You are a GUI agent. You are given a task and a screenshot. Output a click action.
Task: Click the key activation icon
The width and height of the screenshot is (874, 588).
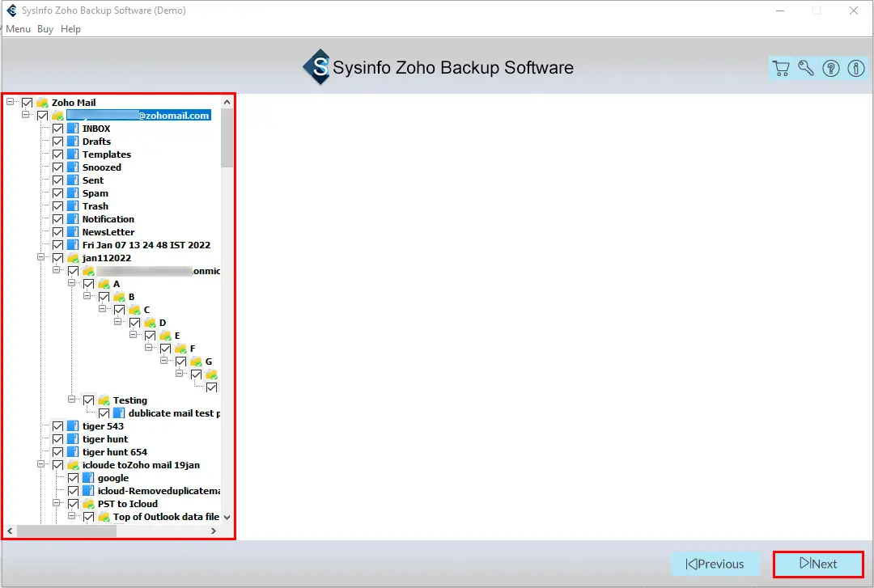click(x=806, y=68)
